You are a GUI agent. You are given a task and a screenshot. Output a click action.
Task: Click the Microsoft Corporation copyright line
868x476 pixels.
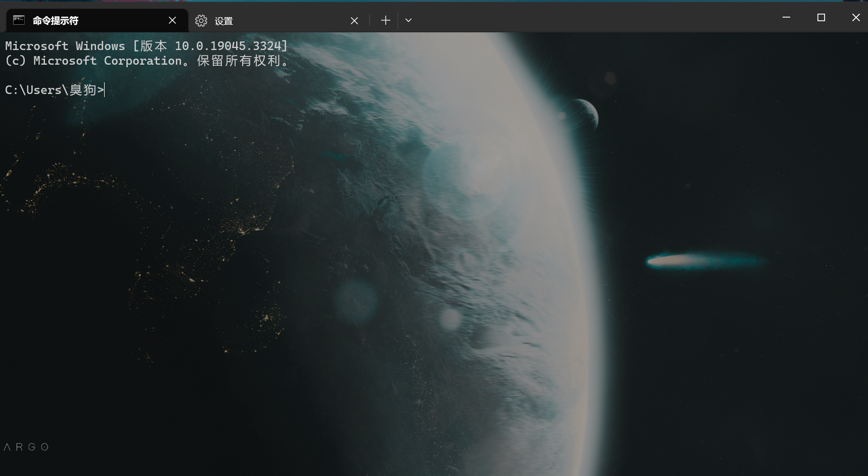[x=148, y=61]
